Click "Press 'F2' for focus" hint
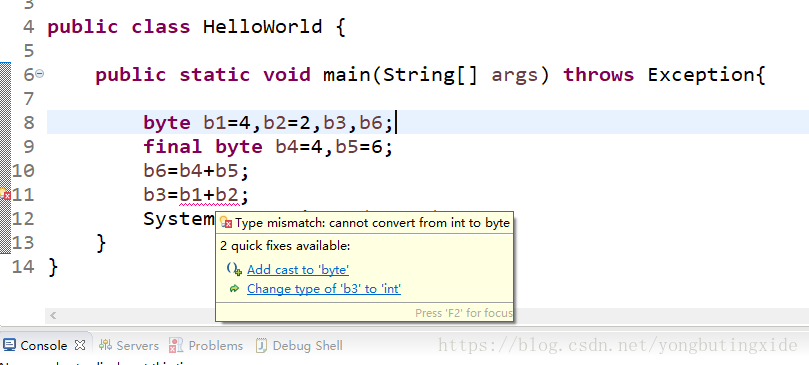The width and height of the screenshot is (809, 365). 464,313
